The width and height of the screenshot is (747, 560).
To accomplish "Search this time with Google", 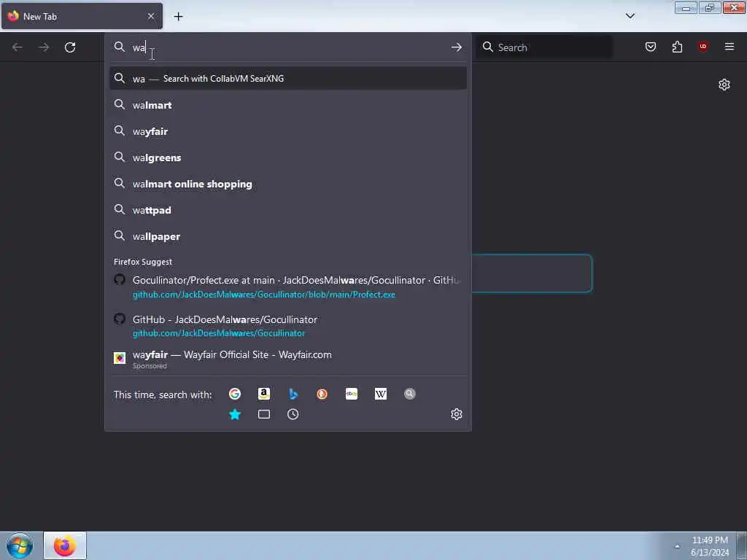I will click(x=235, y=394).
